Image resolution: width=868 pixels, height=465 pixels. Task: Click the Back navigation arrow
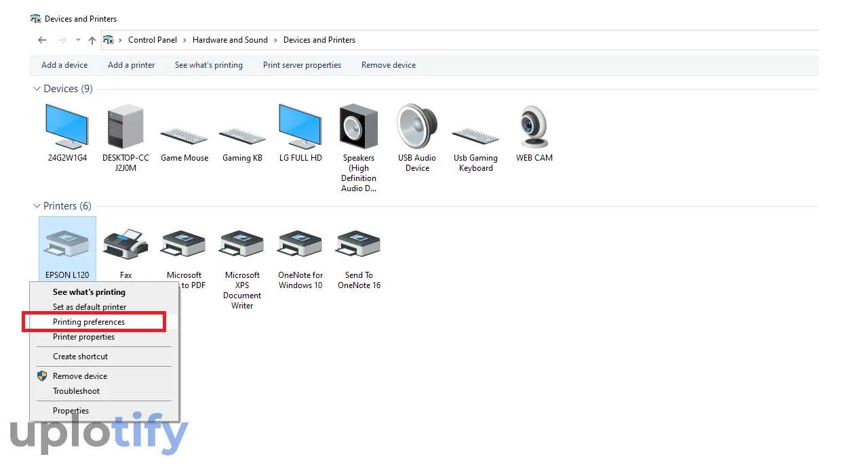[x=42, y=40]
